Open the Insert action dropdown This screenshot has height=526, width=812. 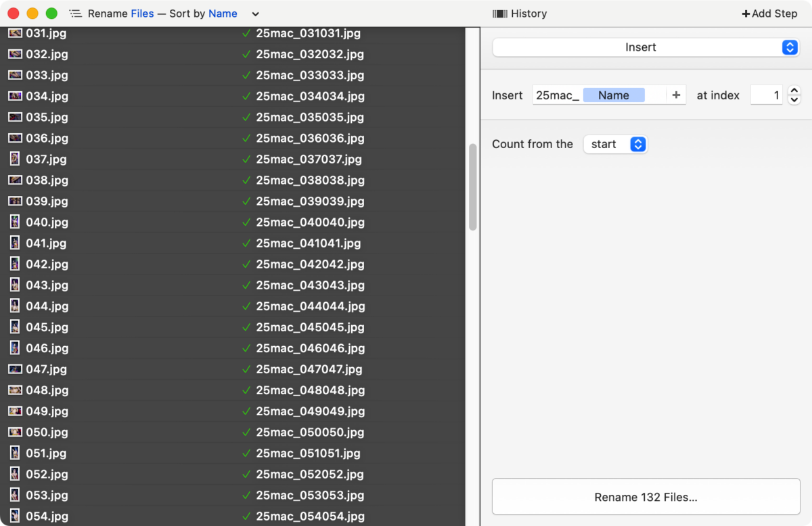click(646, 47)
